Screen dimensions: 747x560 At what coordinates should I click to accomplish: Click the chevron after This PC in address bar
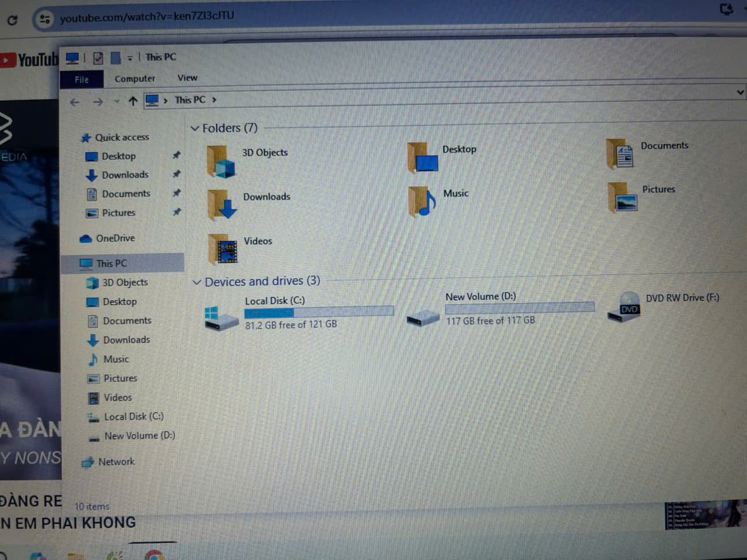(214, 100)
